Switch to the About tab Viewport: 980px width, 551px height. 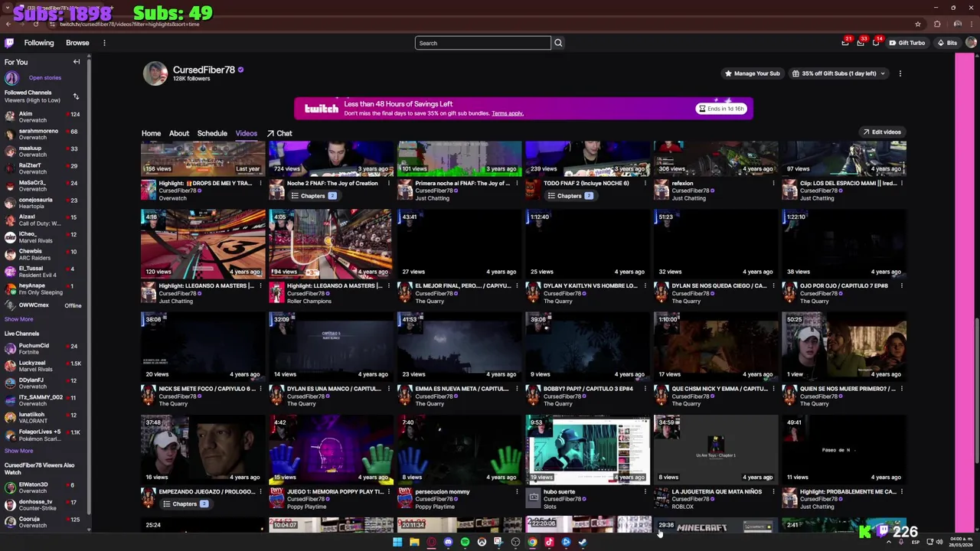pyautogui.click(x=179, y=133)
